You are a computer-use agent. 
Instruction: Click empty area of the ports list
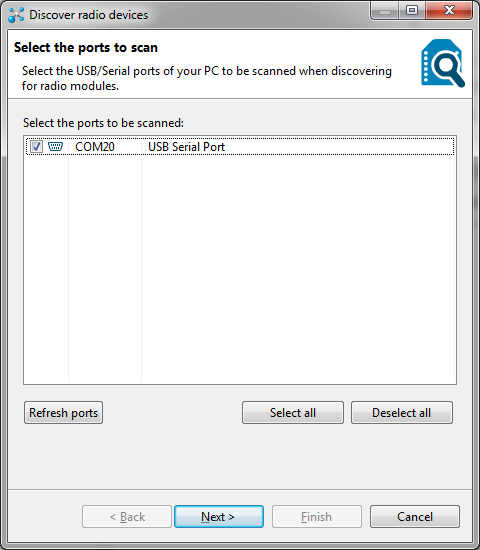click(x=240, y=269)
